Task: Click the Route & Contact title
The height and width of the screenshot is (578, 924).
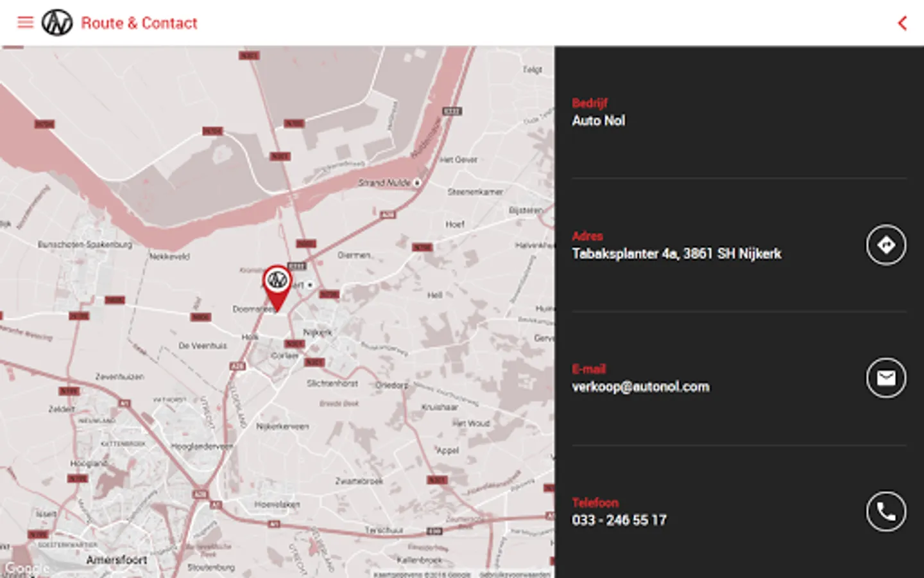Action: 139,23
